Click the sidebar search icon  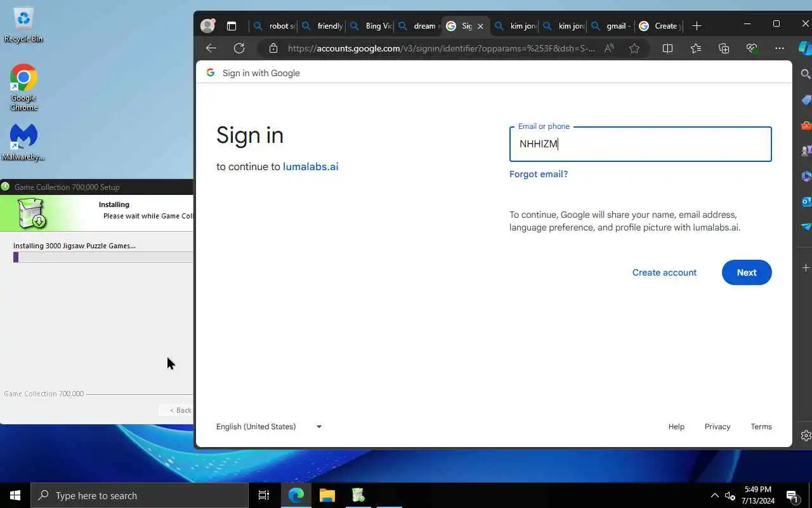click(806, 74)
